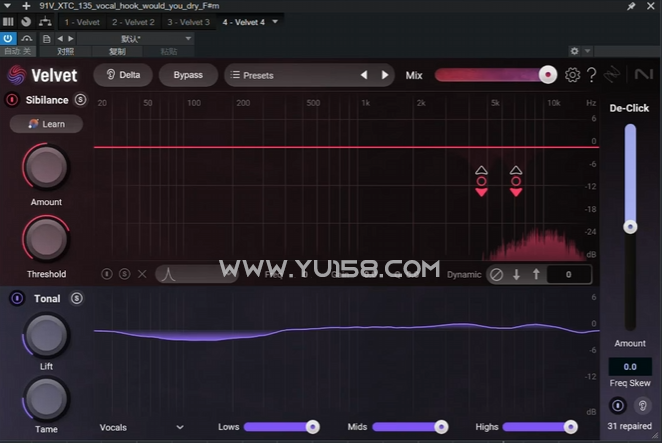This screenshot has height=443, width=662.
Task: Open the title bar dropdown arrow
Action: pyautogui.click(x=7, y=6)
